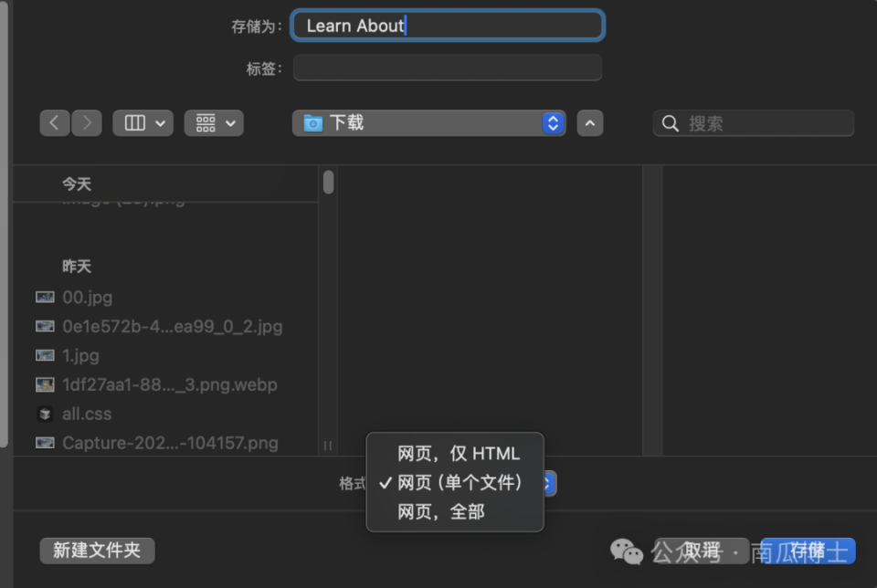The image size is (877, 588).
Task: Select the all.css file icon
Action: pyautogui.click(x=45, y=414)
